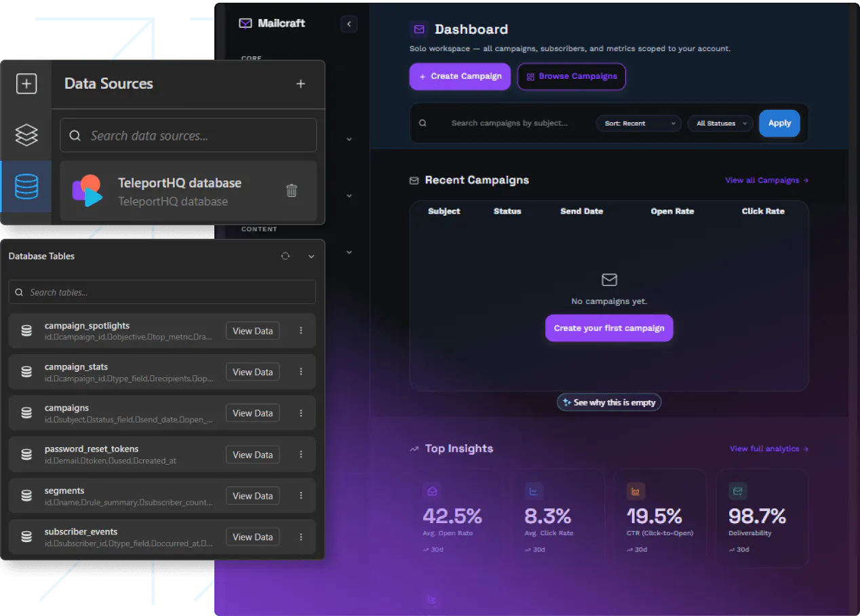Click the TeleportHQ database source entry name
This screenshot has width=860, height=616.
pyautogui.click(x=180, y=183)
